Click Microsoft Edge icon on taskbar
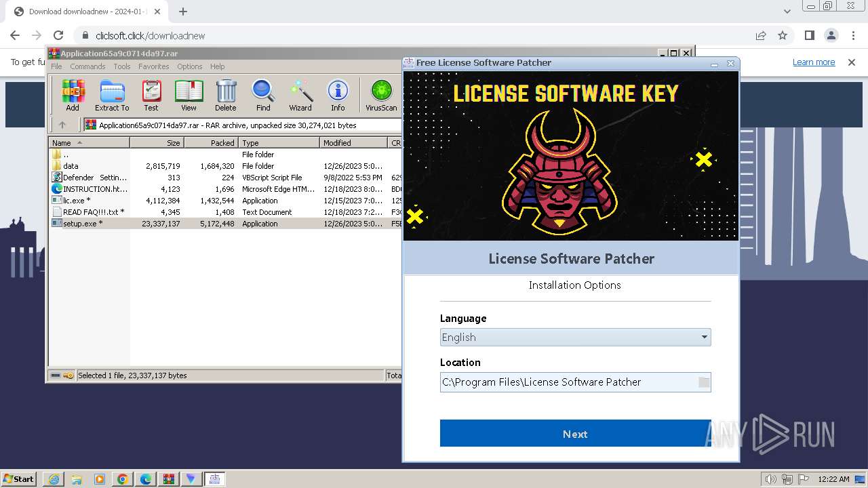 click(x=146, y=479)
